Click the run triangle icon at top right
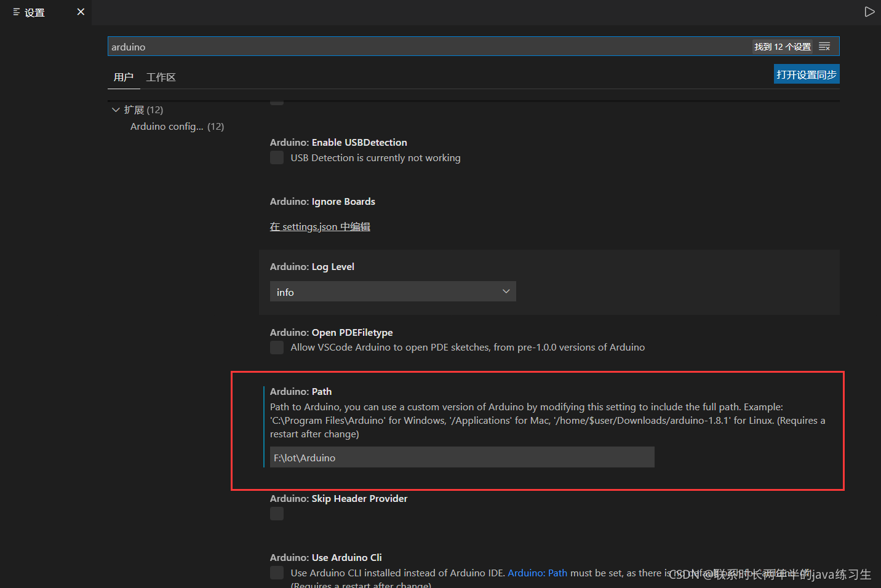Viewport: 881px width, 588px height. pos(869,12)
